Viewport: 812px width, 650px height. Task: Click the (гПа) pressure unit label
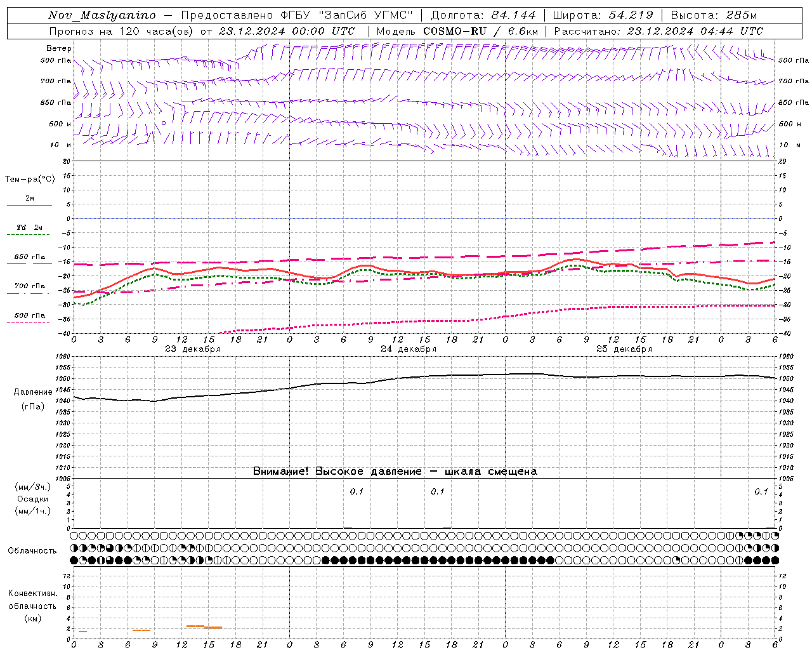click(33, 407)
